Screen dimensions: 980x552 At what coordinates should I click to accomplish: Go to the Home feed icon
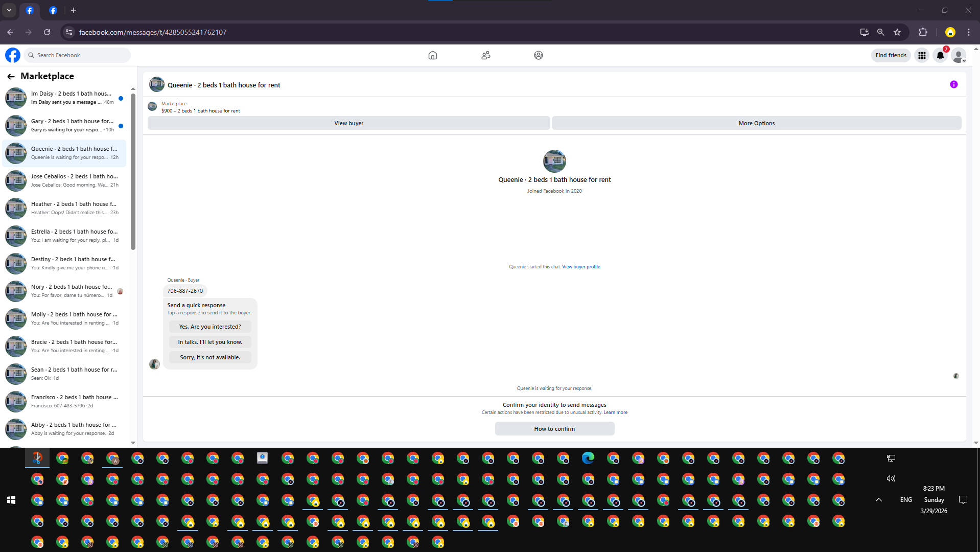point(433,55)
